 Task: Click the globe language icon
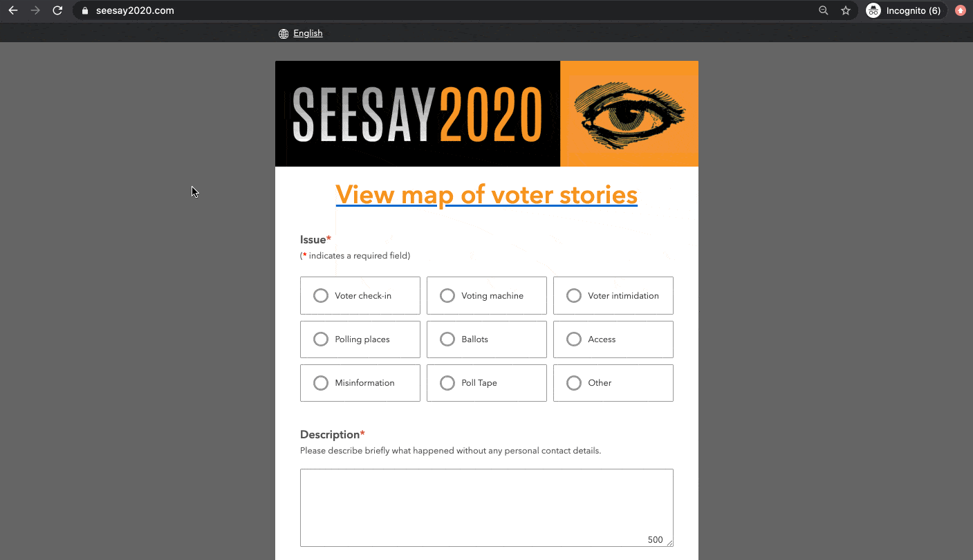pos(284,34)
